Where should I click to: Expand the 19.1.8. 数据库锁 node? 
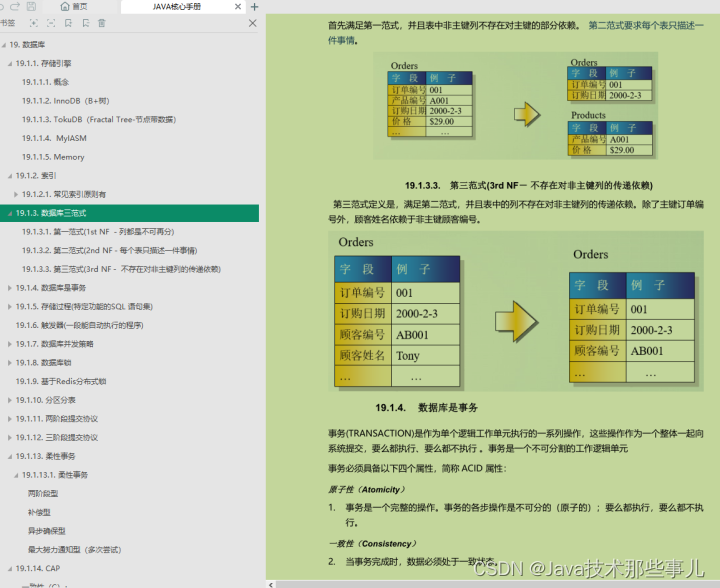pos(10,363)
